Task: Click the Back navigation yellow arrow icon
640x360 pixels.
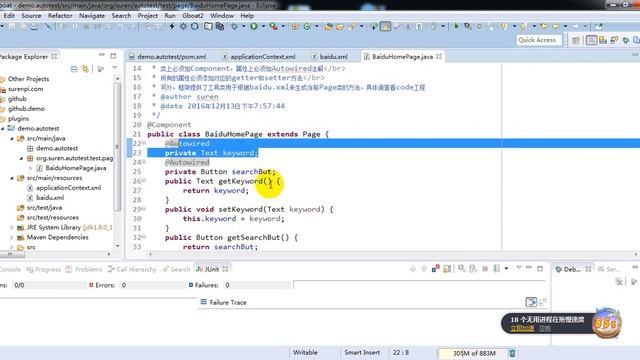Action: click(556, 27)
